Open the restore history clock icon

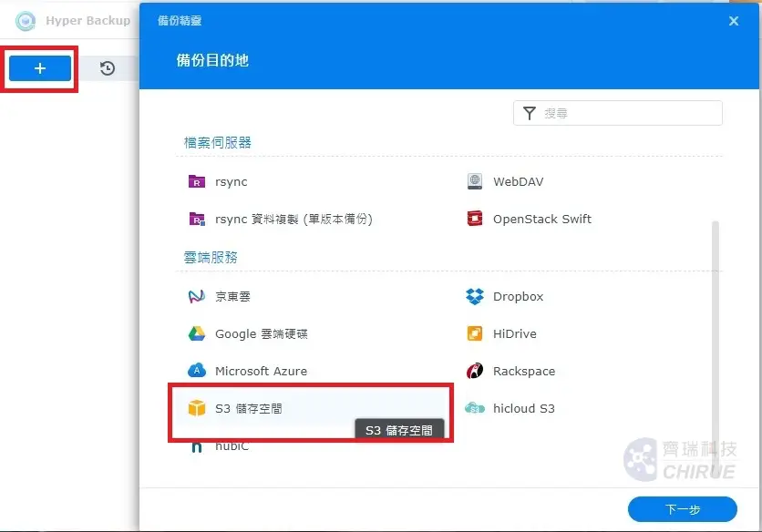[108, 68]
